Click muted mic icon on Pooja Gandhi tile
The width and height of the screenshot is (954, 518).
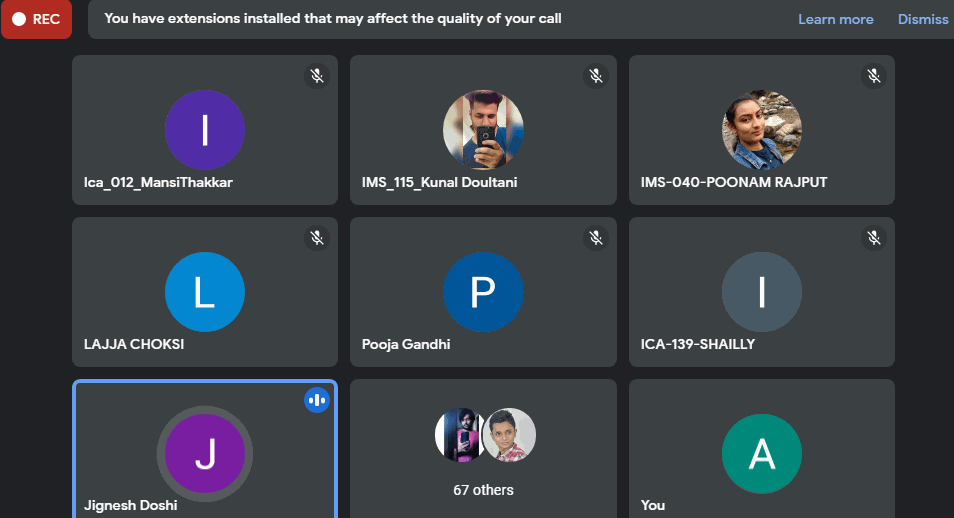[x=596, y=238]
